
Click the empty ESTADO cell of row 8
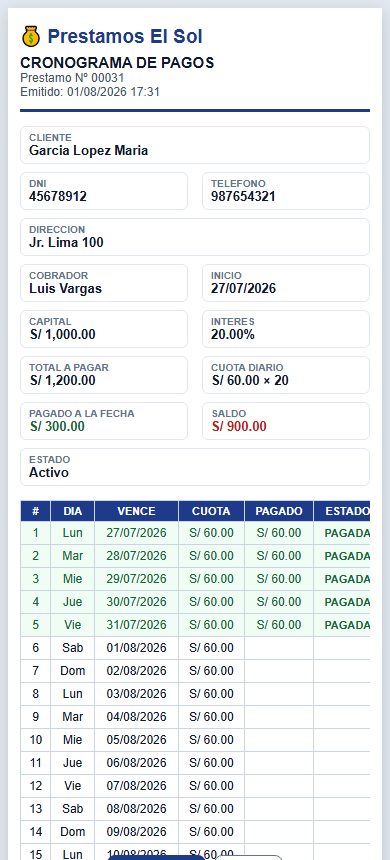342,694
